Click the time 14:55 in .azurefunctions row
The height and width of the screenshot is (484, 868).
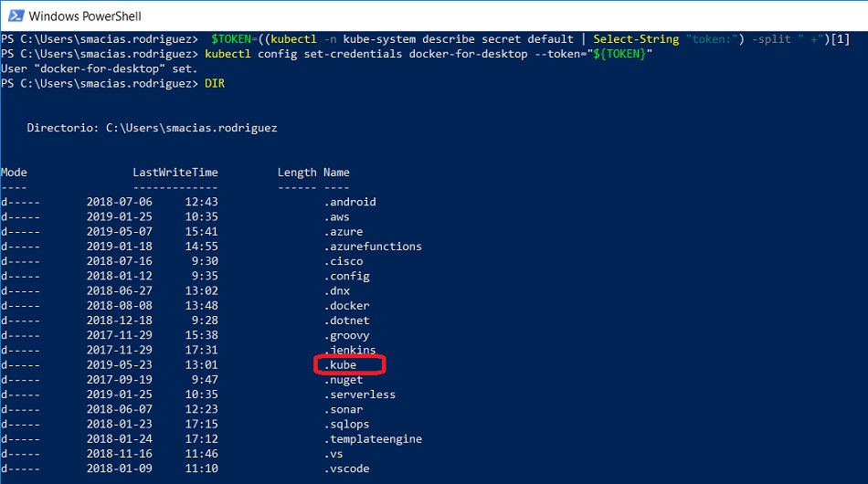coord(202,247)
